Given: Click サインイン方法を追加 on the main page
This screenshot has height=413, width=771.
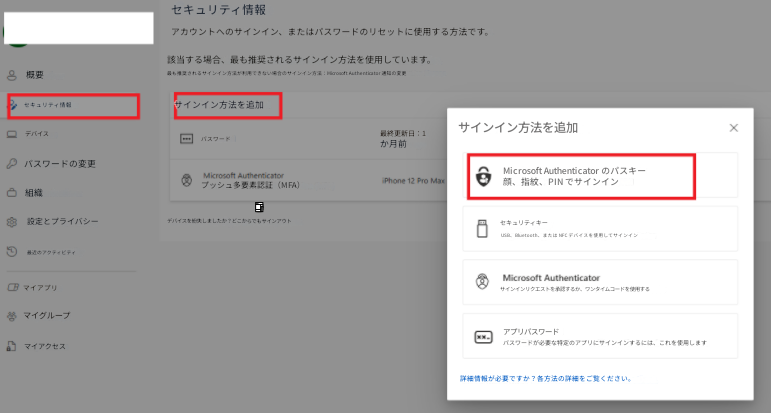Looking at the screenshot, I should point(219,105).
